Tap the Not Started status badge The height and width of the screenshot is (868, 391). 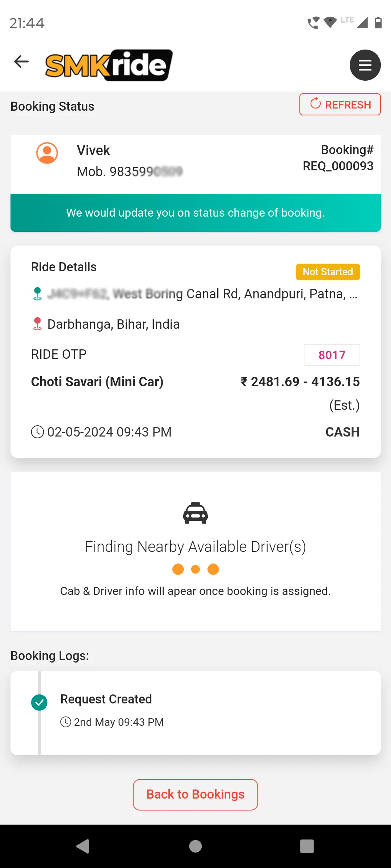tap(328, 272)
